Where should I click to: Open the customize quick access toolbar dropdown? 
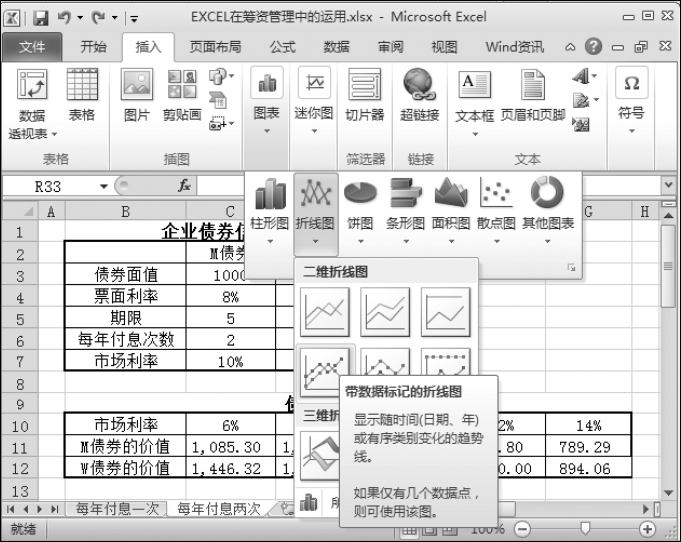134,19
